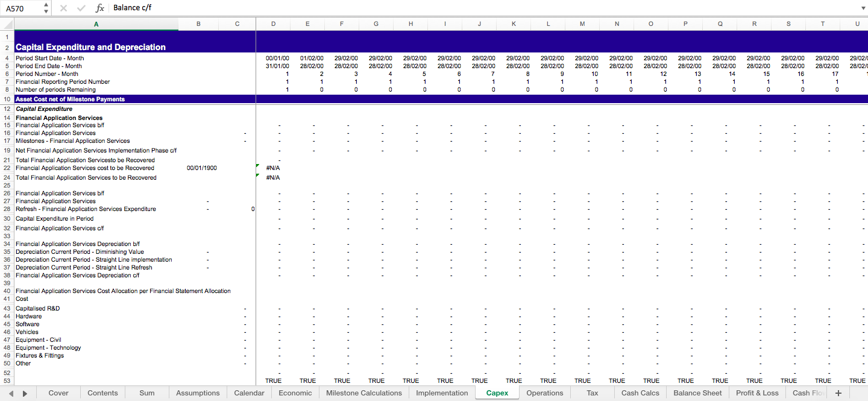
Task: Open the Tax sheet tab
Action: pyautogui.click(x=593, y=393)
